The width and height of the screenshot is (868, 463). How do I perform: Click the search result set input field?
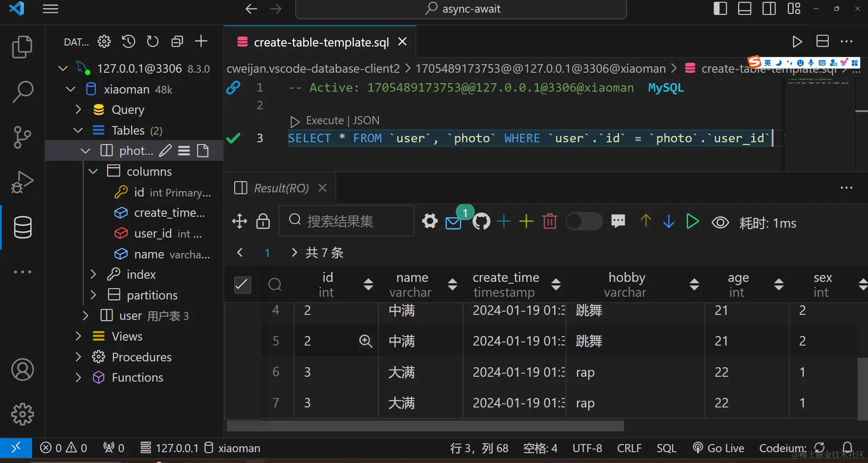tap(347, 220)
